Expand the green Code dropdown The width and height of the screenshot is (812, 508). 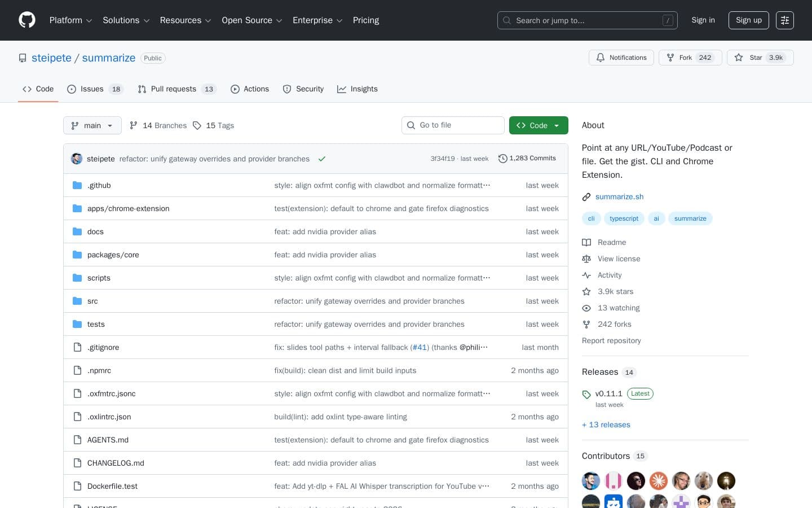point(538,125)
